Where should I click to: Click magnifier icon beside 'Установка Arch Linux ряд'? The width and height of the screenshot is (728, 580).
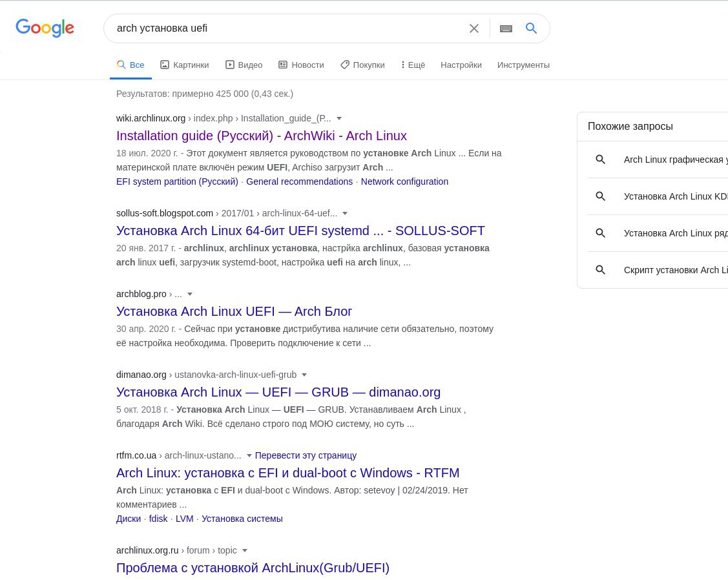pos(600,233)
